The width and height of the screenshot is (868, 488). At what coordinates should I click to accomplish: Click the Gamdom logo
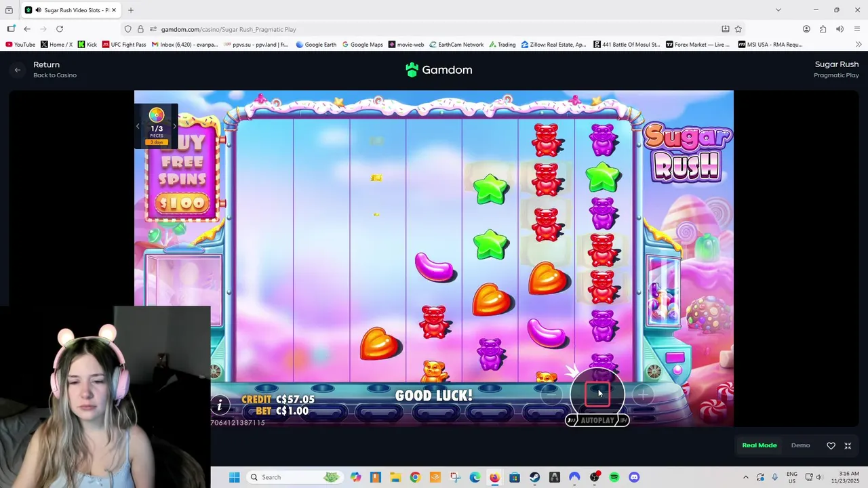439,70
